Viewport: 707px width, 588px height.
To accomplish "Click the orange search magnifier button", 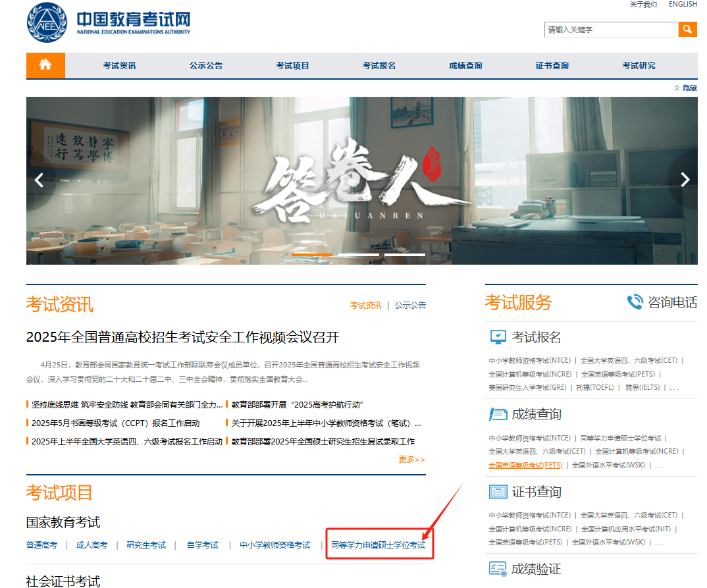I will pos(687,30).
